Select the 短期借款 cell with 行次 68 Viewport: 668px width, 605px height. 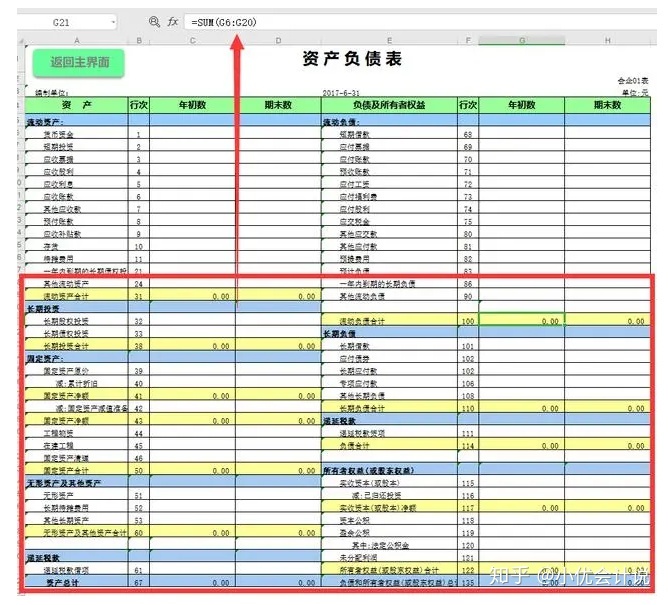389,135
